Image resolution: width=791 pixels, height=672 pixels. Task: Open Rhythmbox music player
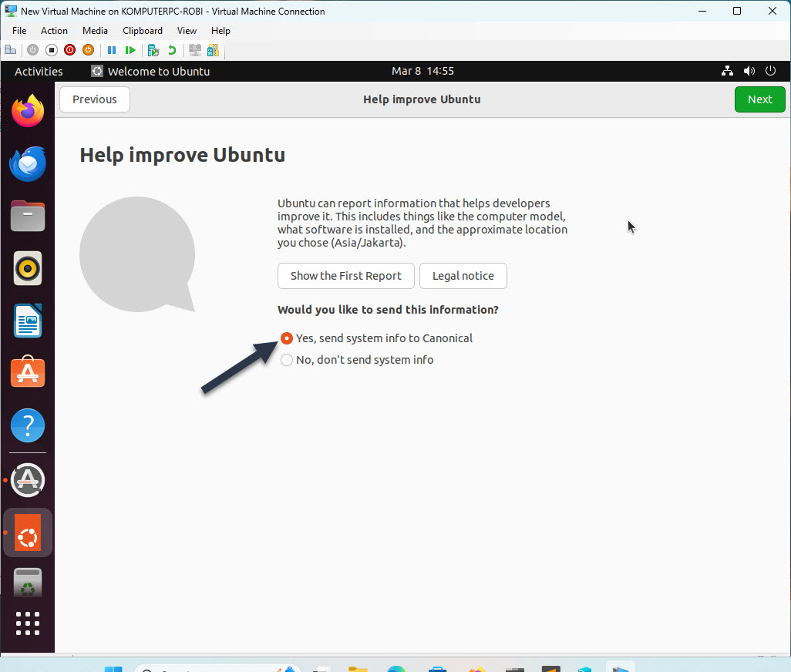pos(28,268)
